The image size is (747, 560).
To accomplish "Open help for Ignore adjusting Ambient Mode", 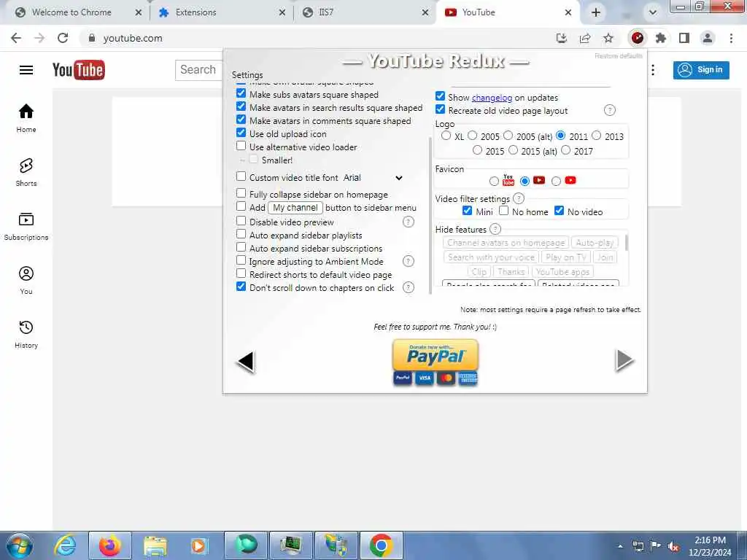I will click(409, 261).
